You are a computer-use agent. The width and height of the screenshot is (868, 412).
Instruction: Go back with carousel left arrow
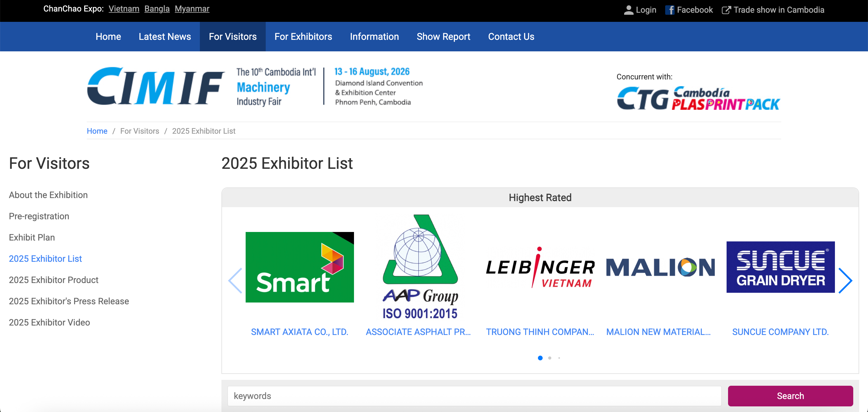pos(236,281)
